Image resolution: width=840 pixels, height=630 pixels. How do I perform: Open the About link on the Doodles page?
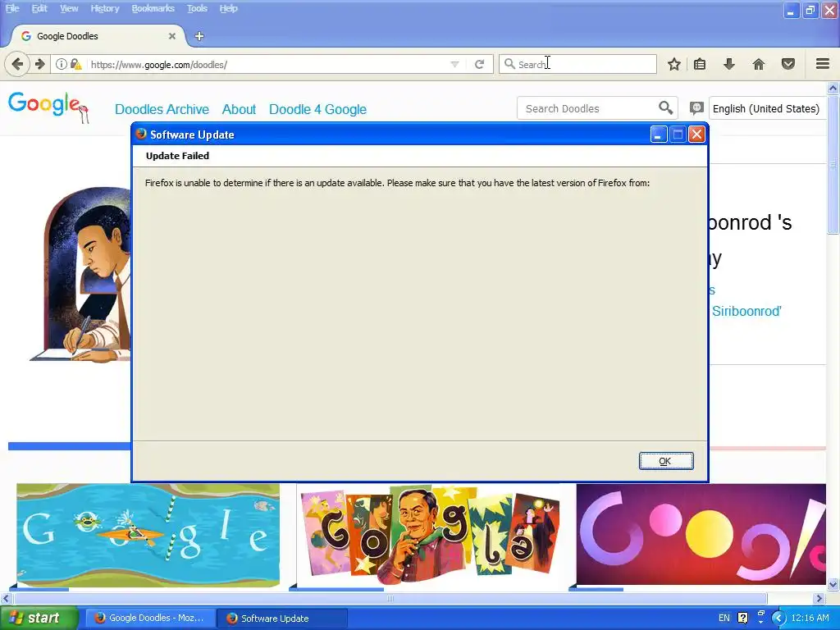239,109
